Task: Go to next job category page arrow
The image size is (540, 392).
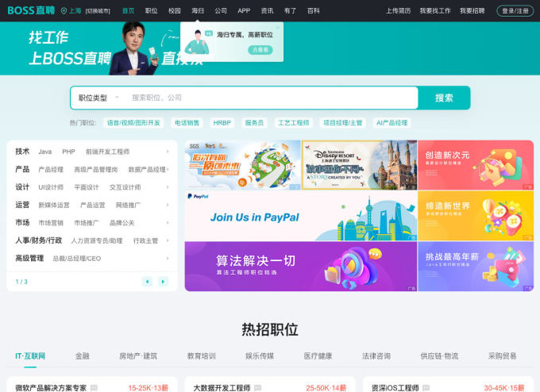Action: pos(163,282)
